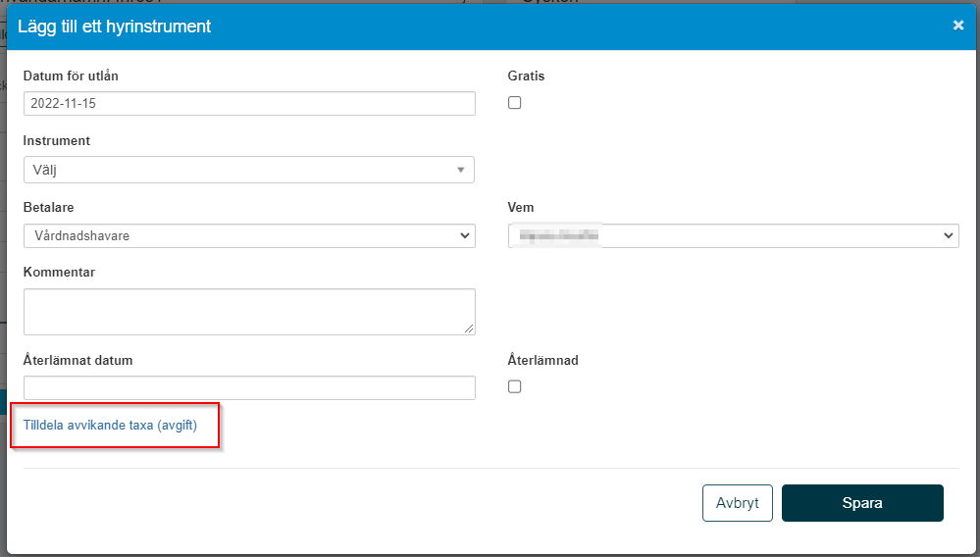This screenshot has width=980, height=557.
Task: Check the Återlämnad checkbox
Action: click(514, 386)
